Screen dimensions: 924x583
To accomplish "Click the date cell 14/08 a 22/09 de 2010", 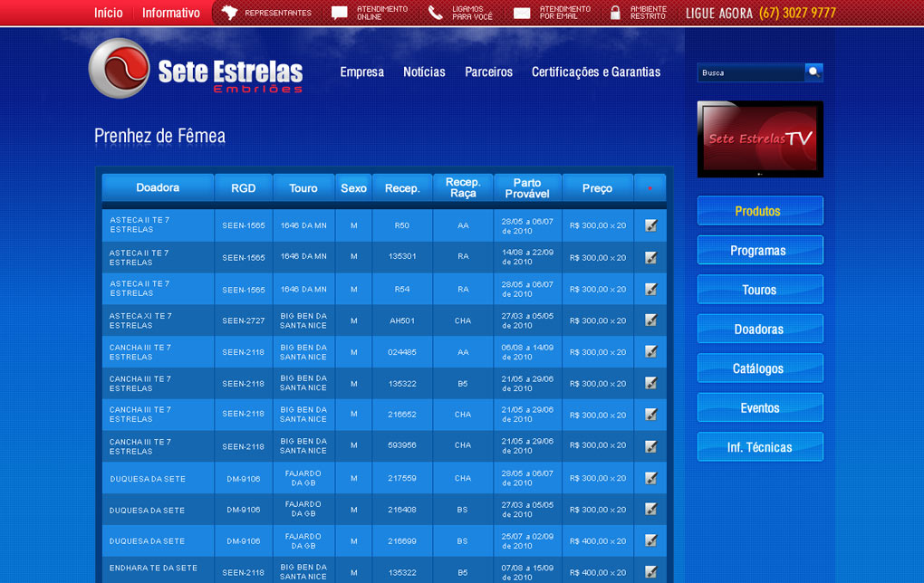I will coord(527,257).
